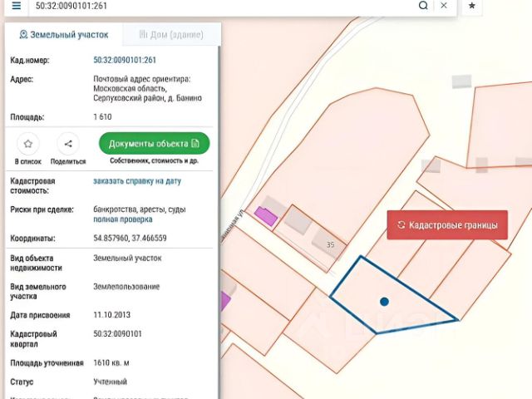Click the magnifier search icon

click(x=423, y=6)
